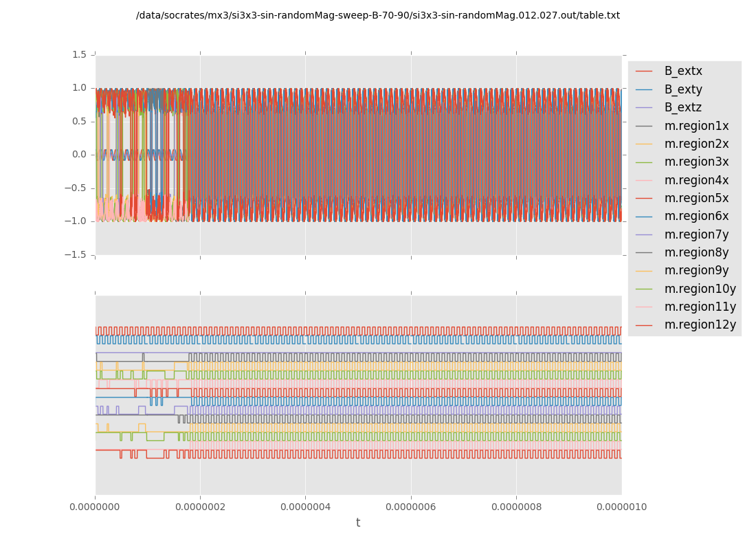
Task: Select the B_extz legend entry
Action: click(682, 108)
